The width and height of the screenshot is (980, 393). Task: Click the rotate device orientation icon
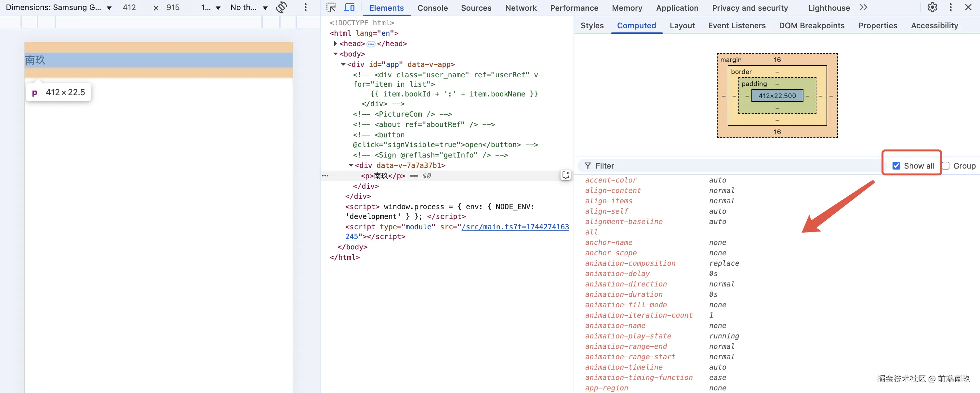tap(282, 7)
